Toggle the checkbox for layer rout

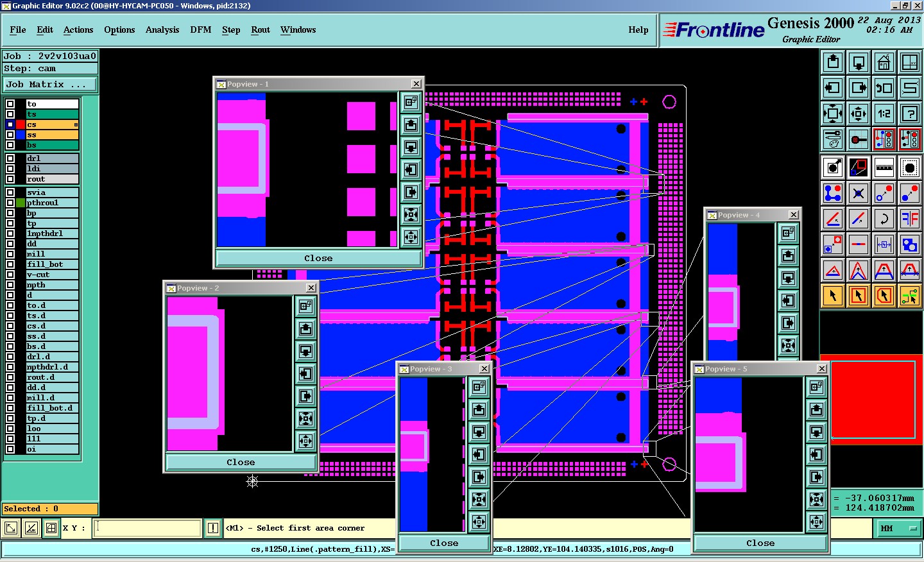(x=10, y=179)
